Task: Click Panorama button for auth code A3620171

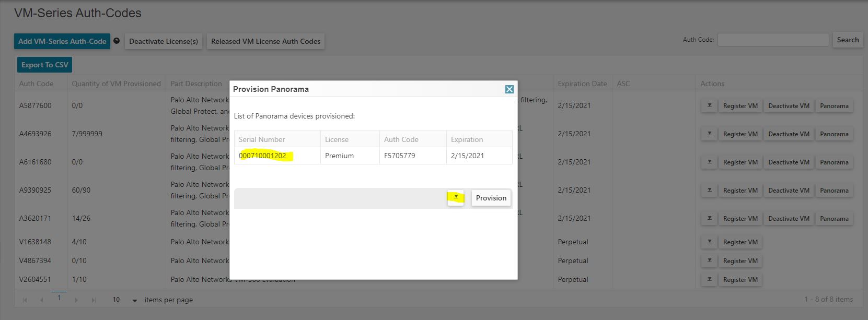Action: click(x=834, y=218)
